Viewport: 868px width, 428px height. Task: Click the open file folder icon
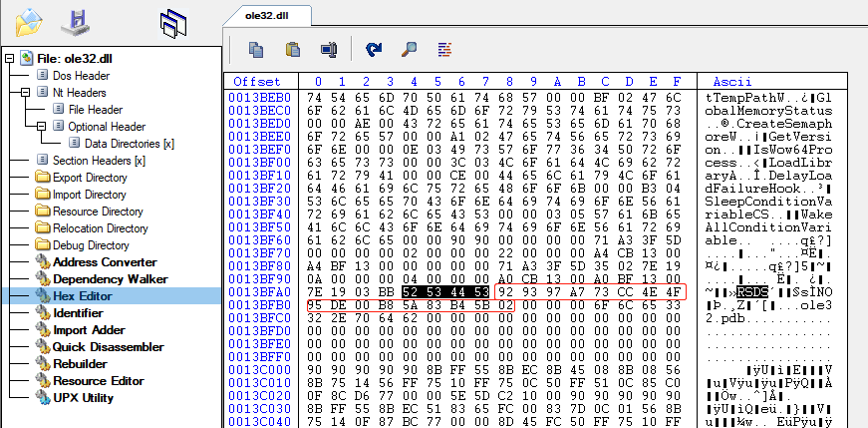tap(28, 23)
